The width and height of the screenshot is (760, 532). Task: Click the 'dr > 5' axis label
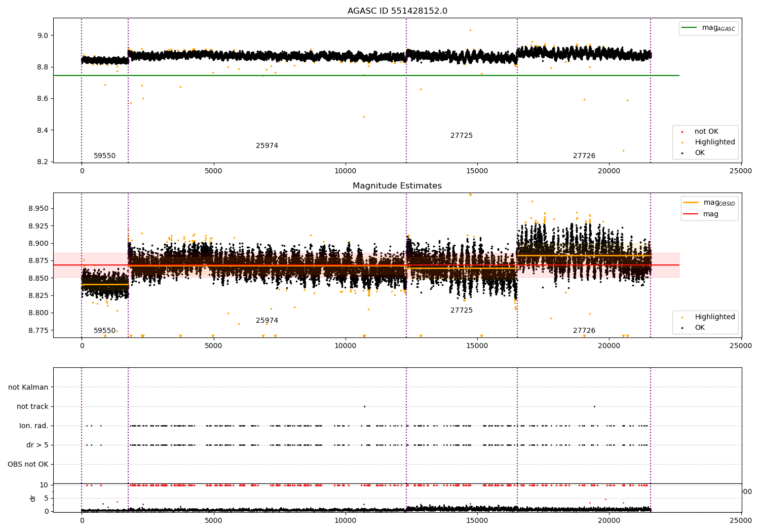point(37,445)
